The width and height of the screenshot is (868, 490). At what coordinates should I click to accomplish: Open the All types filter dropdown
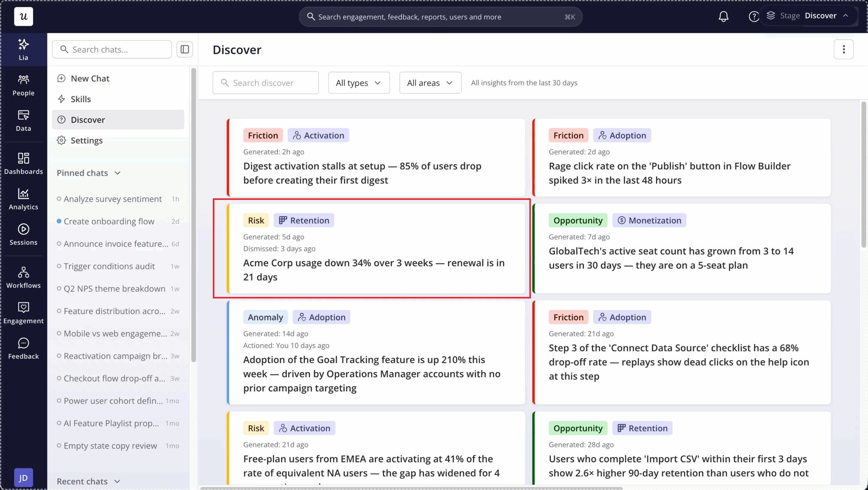pos(359,83)
